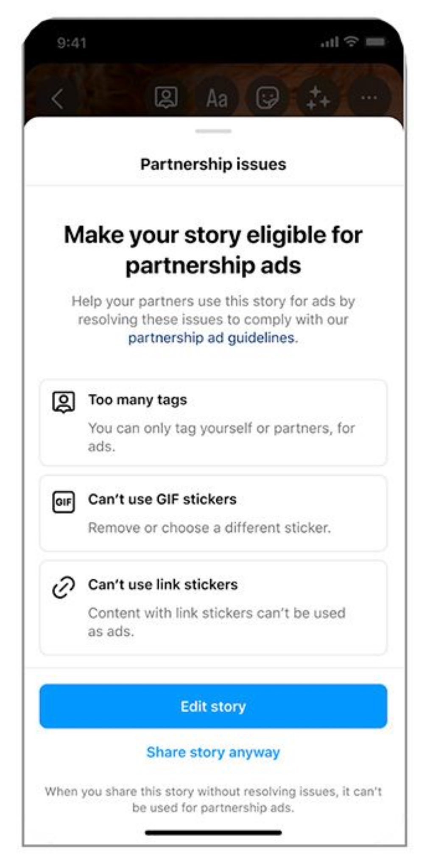430x868 pixels.
Task: Click the GIF icon in issues list
Action: click(64, 502)
